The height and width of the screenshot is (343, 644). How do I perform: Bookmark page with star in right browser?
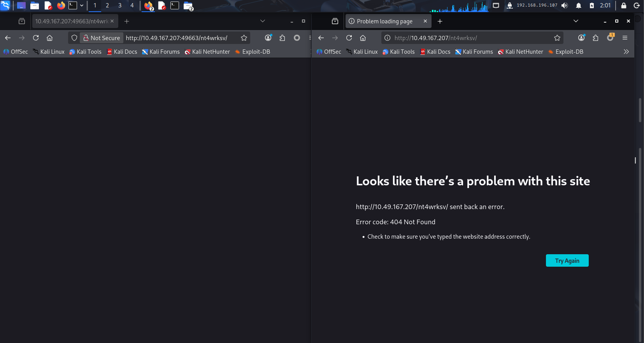[557, 38]
